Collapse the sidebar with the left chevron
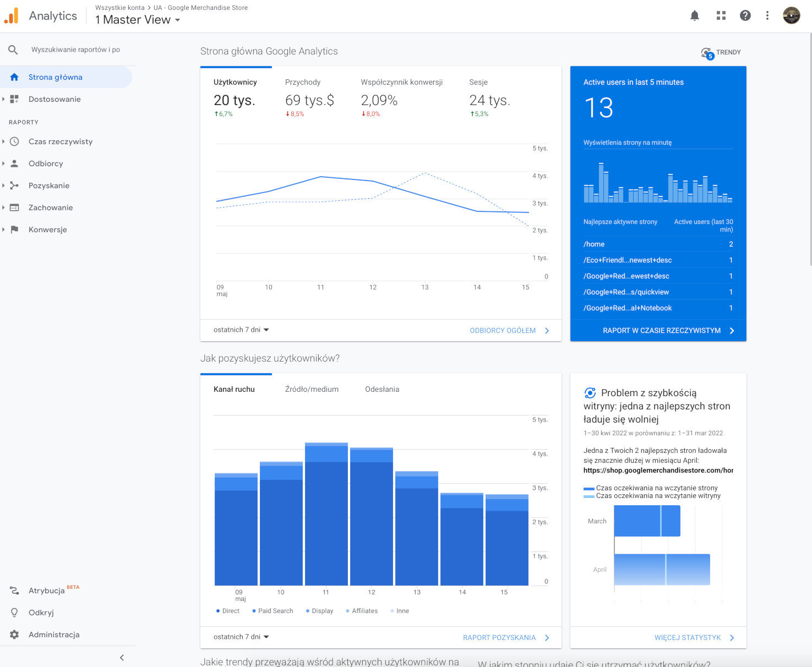This screenshot has height=667, width=812. [122, 658]
